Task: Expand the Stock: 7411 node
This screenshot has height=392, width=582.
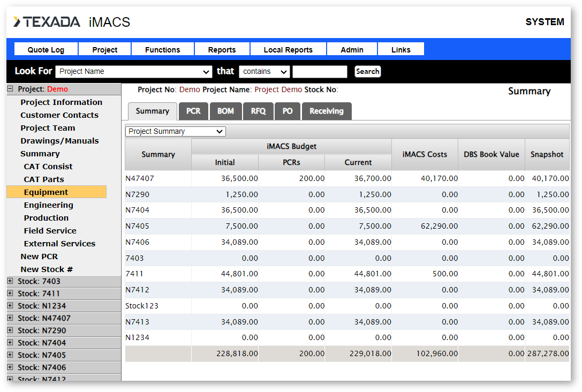Action: (10, 293)
